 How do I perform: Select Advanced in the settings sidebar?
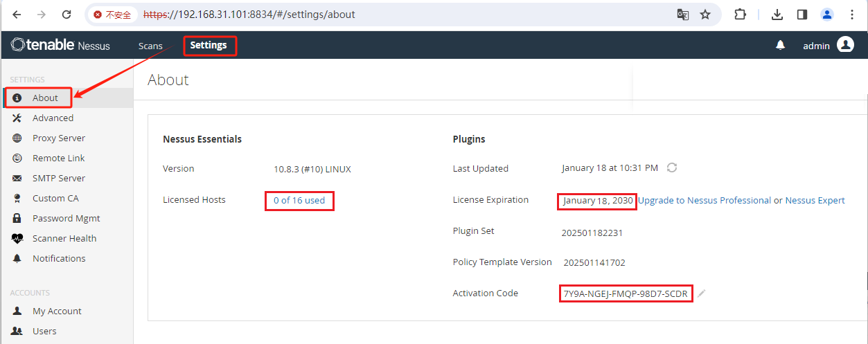point(67,118)
